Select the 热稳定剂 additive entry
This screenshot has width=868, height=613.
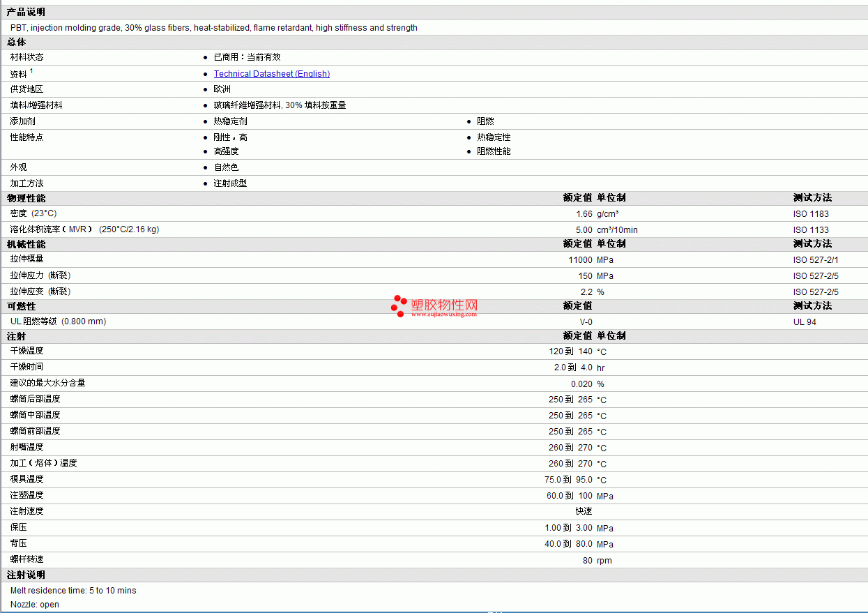pyautogui.click(x=230, y=121)
